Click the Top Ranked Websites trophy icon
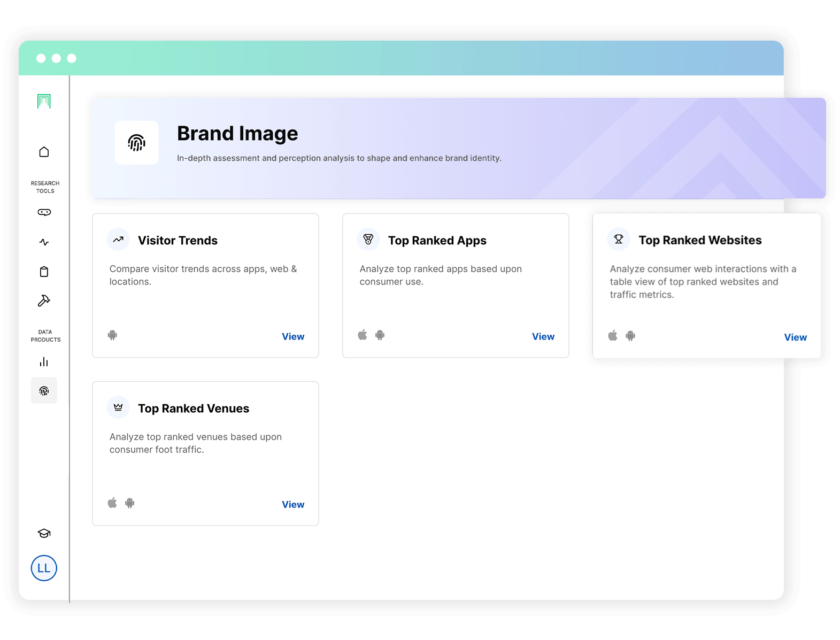This screenshot has width=840, height=640. [619, 239]
